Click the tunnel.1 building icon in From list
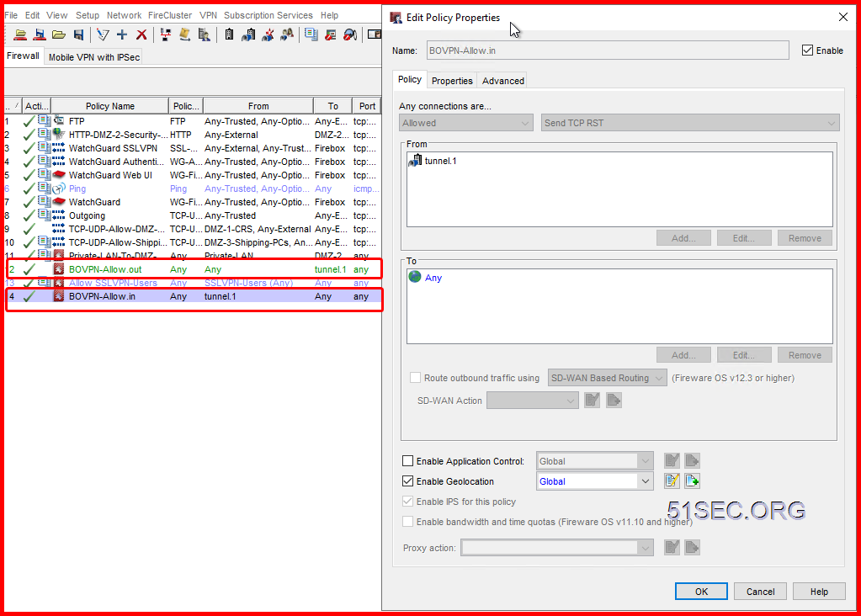This screenshot has width=861, height=616. pos(416,161)
